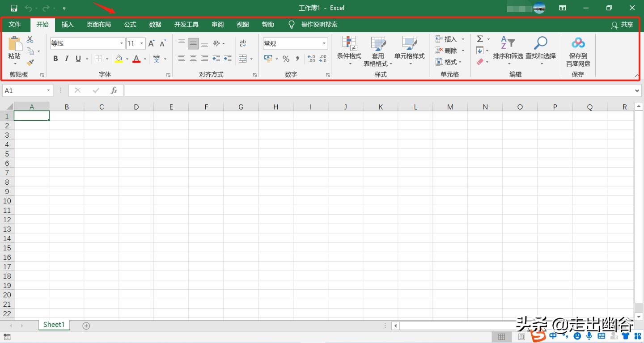Viewport: 644px width, 343px height.
Task: Increase font size with larger A icon
Action: tap(152, 43)
